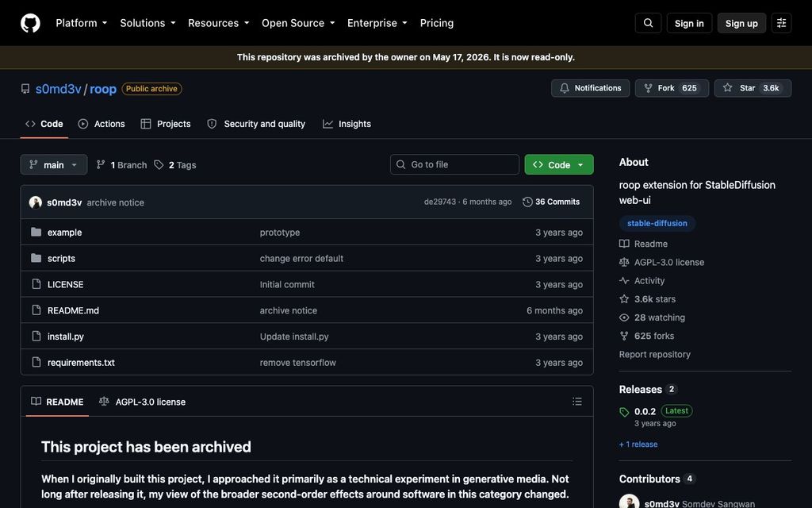Viewport: 812px width, 508px height.
Task: Click the repository icon beside s0md3v
Action: pyautogui.click(x=25, y=89)
